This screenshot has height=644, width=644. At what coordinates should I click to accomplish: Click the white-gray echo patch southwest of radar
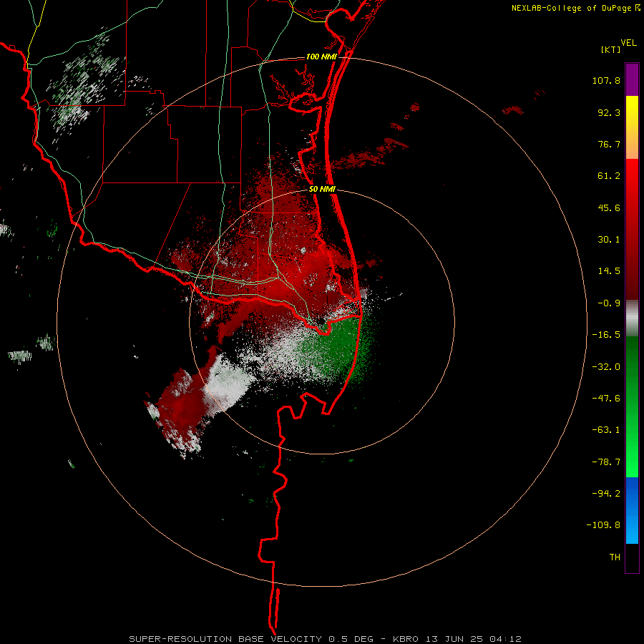coord(226,382)
